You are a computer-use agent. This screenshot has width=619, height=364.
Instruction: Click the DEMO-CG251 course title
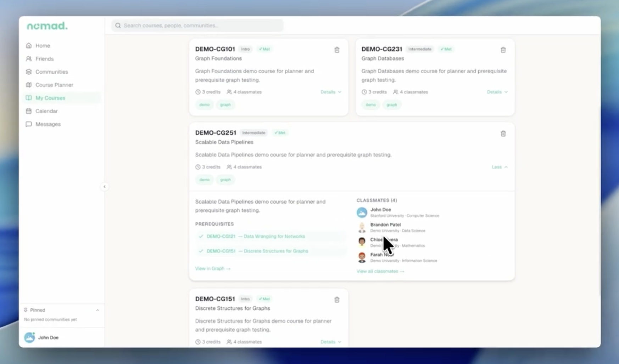click(216, 133)
